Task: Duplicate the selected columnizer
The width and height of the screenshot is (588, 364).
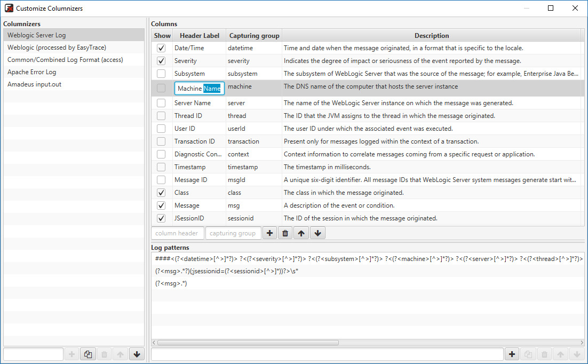Action: 88,354
